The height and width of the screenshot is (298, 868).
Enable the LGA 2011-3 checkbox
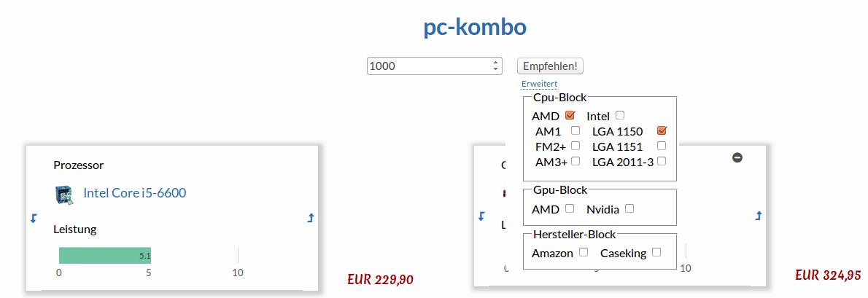[x=662, y=162]
